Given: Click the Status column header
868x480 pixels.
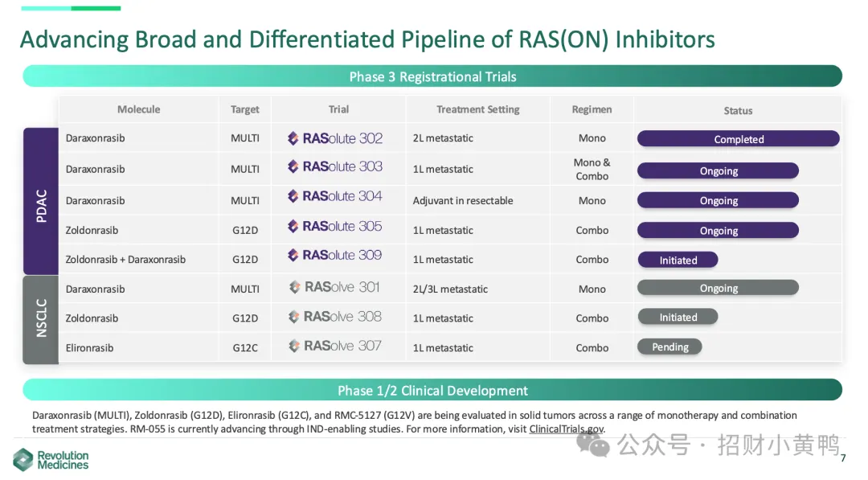Looking at the screenshot, I should (x=738, y=110).
